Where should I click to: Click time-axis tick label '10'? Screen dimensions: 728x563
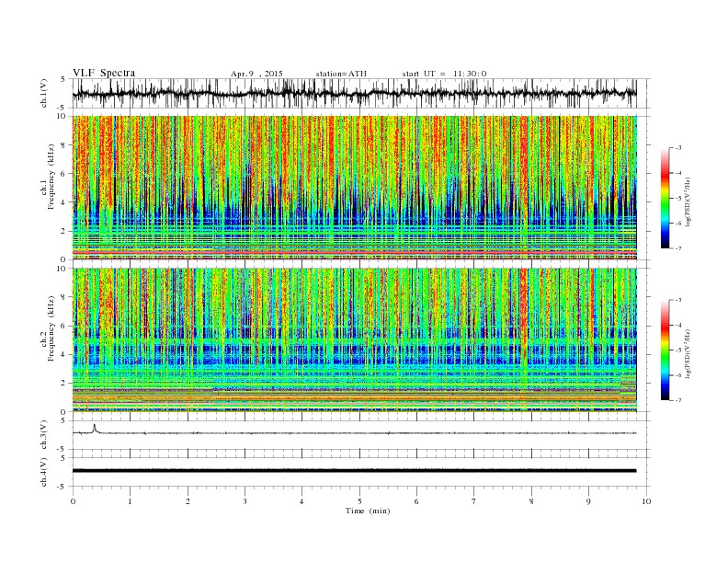coord(646,501)
